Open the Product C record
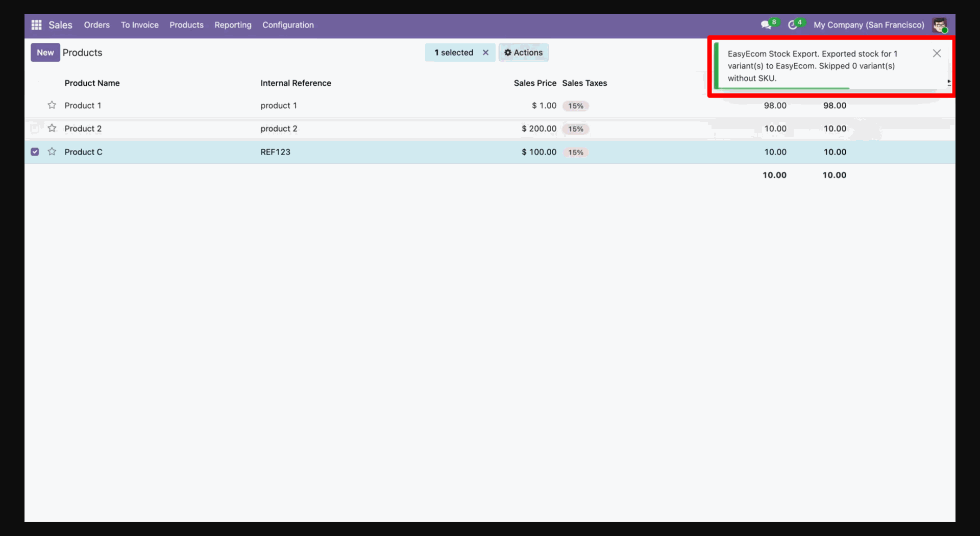 click(83, 152)
